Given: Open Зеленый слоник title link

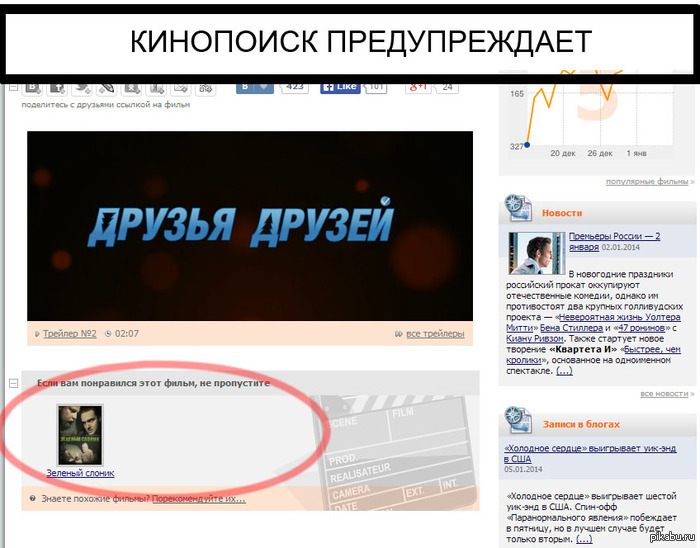Looking at the screenshot, I should (x=80, y=473).
